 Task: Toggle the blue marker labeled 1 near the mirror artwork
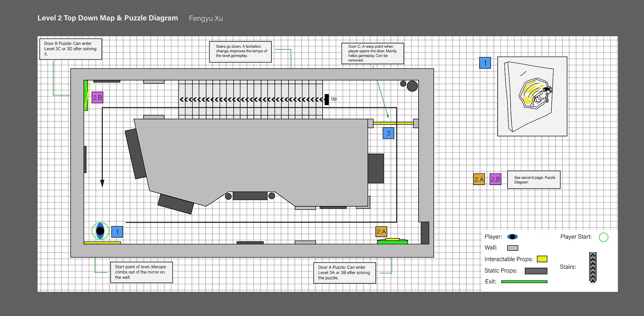coord(485,63)
